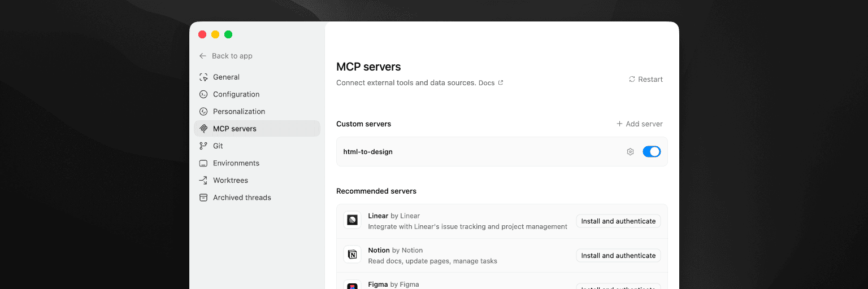
Task: Click the Git branch icon
Action: [x=203, y=146]
